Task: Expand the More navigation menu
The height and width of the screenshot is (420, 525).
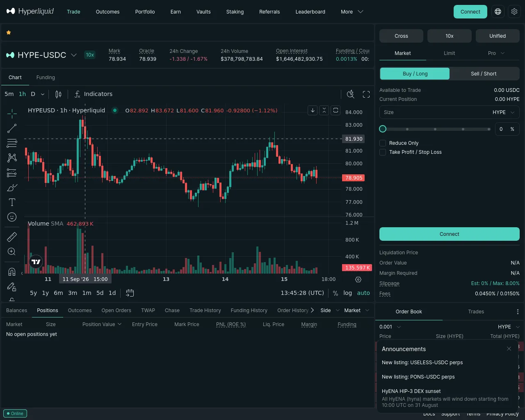Action: [352, 11]
